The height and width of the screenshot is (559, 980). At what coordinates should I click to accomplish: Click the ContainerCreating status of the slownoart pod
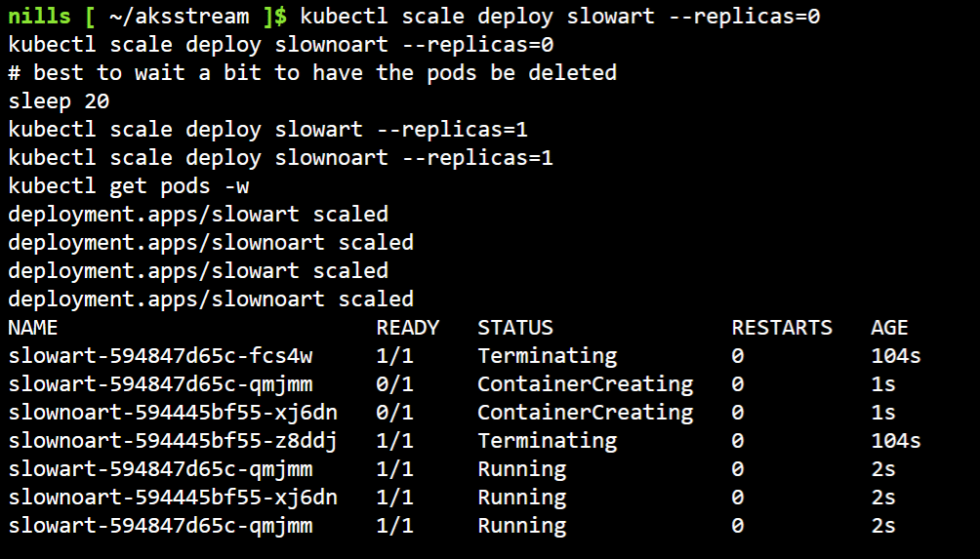click(x=586, y=413)
